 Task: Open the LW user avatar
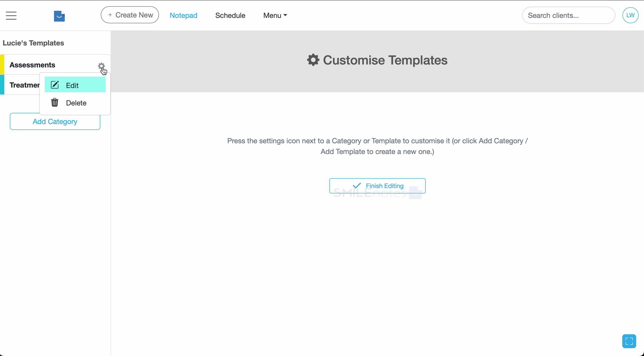pos(630,15)
